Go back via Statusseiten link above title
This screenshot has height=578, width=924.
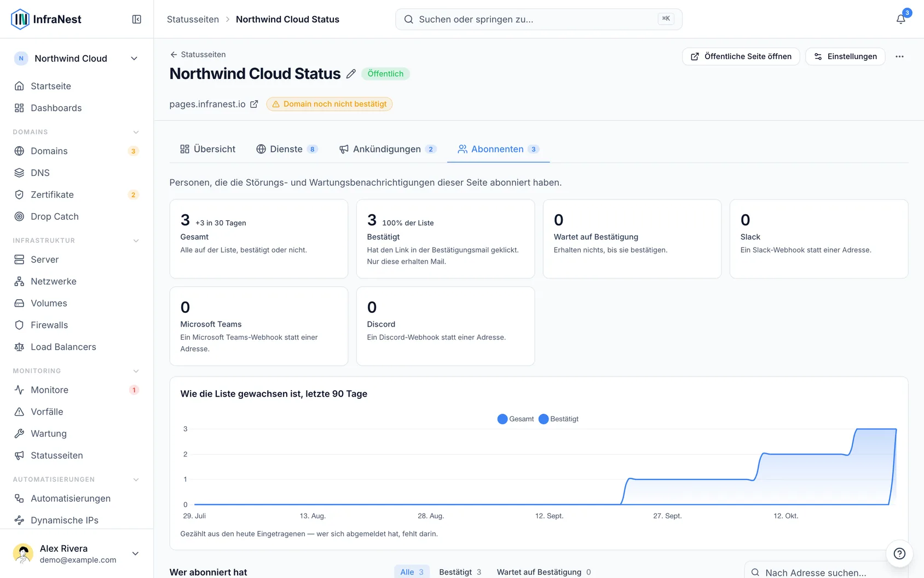(198, 54)
